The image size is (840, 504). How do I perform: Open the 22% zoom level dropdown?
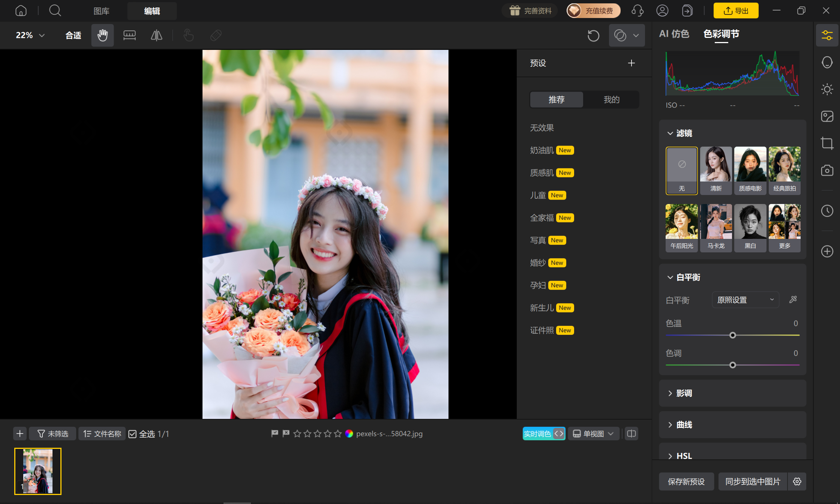pos(30,35)
